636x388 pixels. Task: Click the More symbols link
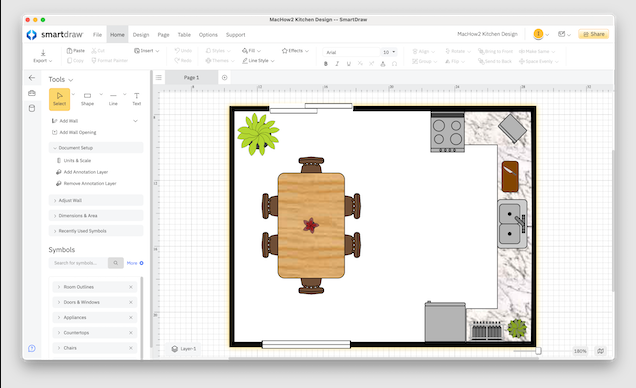point(135,263)
